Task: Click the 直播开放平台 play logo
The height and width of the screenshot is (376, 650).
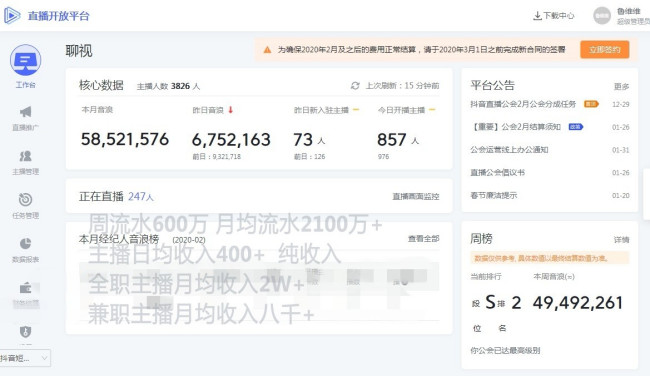Action: click(x=12, y=16)
